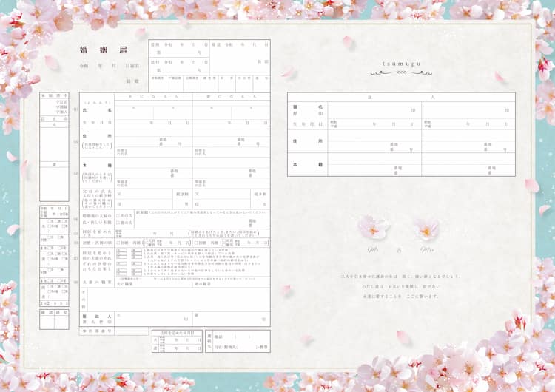
Task: Click the Mr script text
Action: (x=373, y=250)
